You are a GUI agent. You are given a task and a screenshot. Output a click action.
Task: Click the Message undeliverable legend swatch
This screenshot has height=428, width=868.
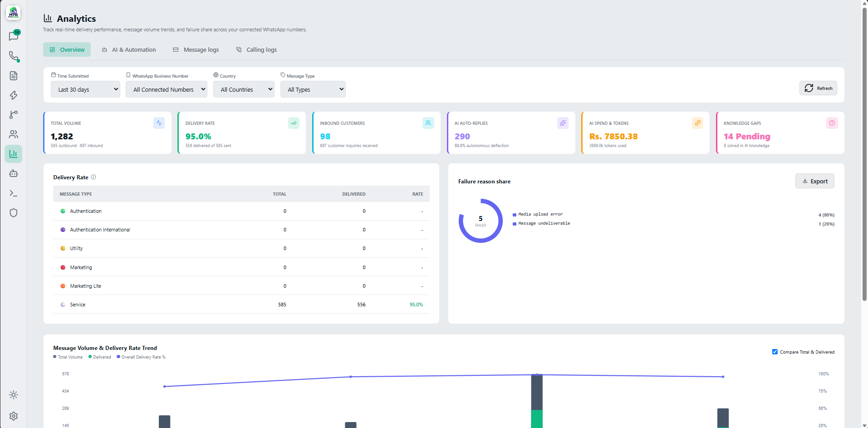click(515, 224)
